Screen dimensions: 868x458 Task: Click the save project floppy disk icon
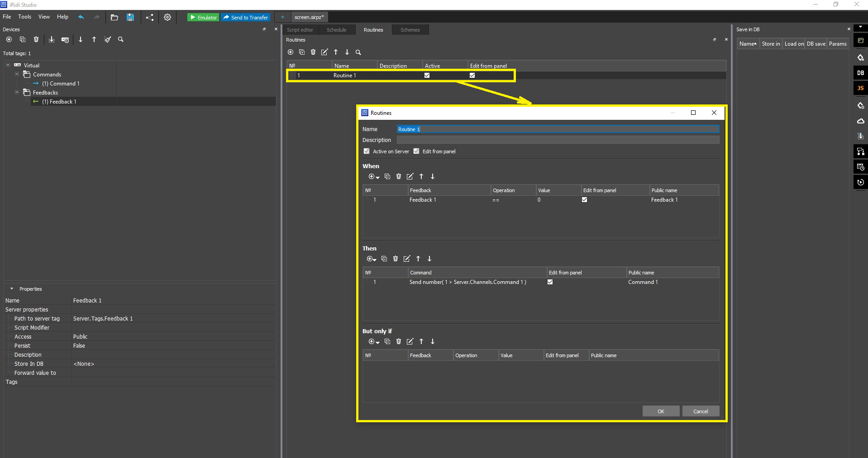click(x=130, y=17)
